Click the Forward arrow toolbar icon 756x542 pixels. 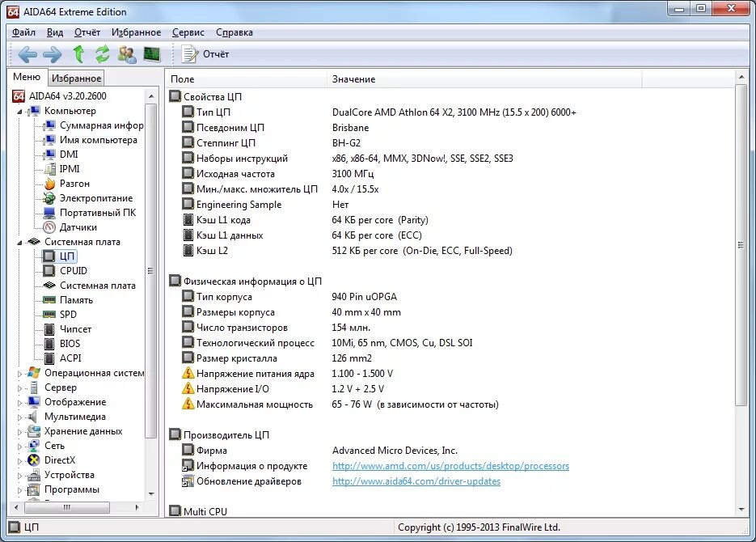[x=52, y=54]
